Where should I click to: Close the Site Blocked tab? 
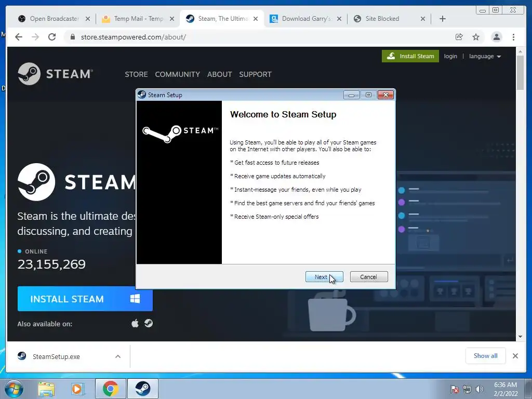[423, 19]
